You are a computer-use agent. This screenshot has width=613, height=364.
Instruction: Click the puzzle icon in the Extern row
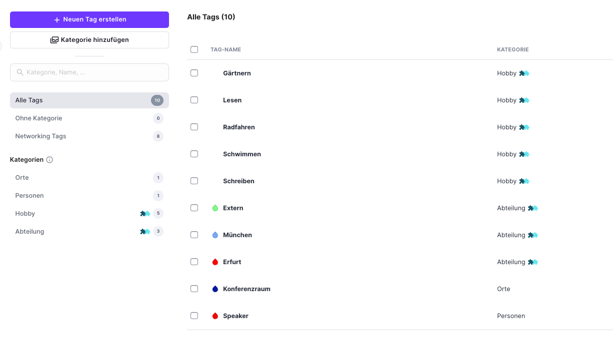pos(533,208)
